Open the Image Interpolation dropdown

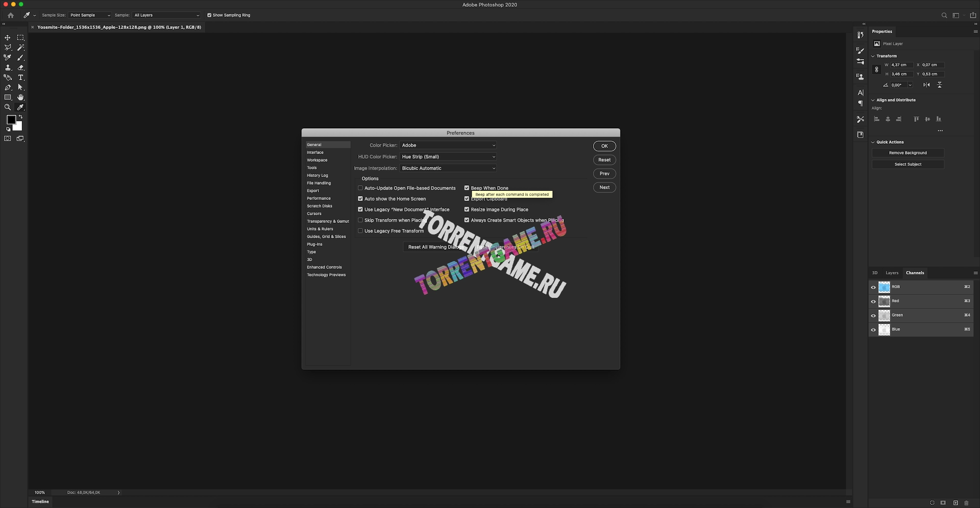[x=448, y=168]
